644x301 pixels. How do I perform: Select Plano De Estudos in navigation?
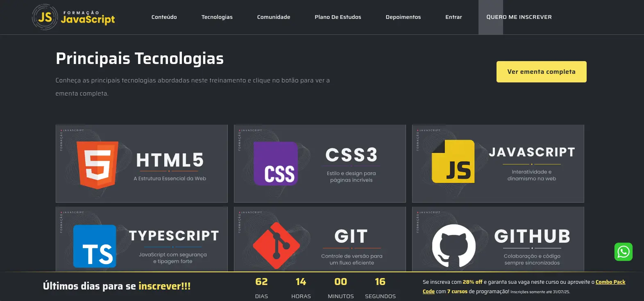[x=338, y=17]
